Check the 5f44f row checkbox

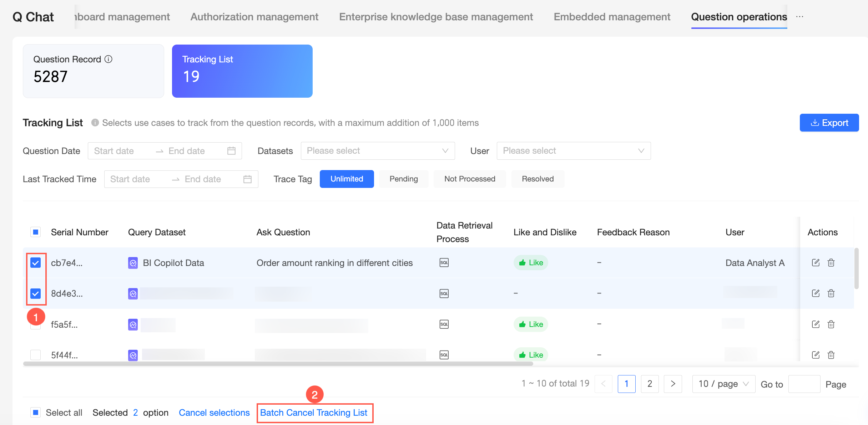(x=36, y=355)
